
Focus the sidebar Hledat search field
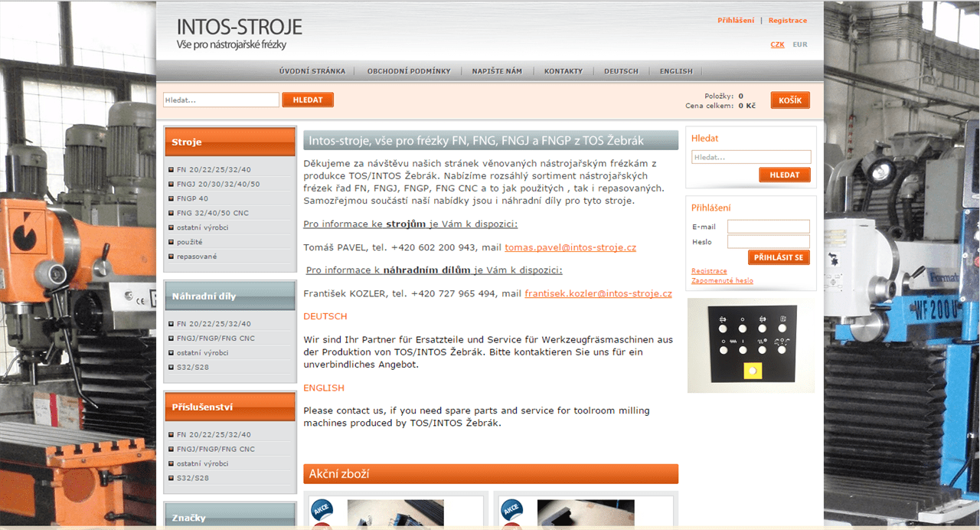pyautogui.click(x=751, y=157)
